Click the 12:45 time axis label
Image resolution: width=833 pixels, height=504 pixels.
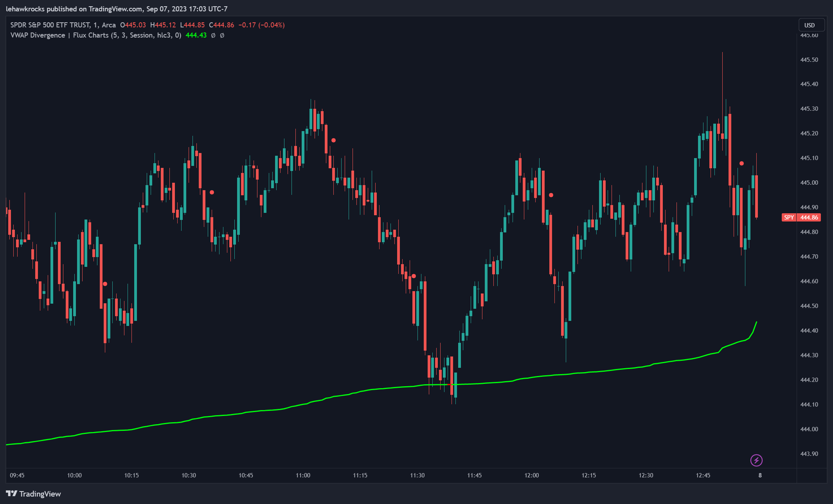(703, 475)
